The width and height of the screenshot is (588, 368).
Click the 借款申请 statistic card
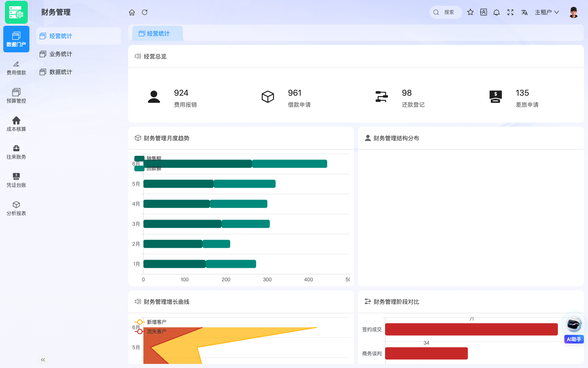(x=286, y=98)
